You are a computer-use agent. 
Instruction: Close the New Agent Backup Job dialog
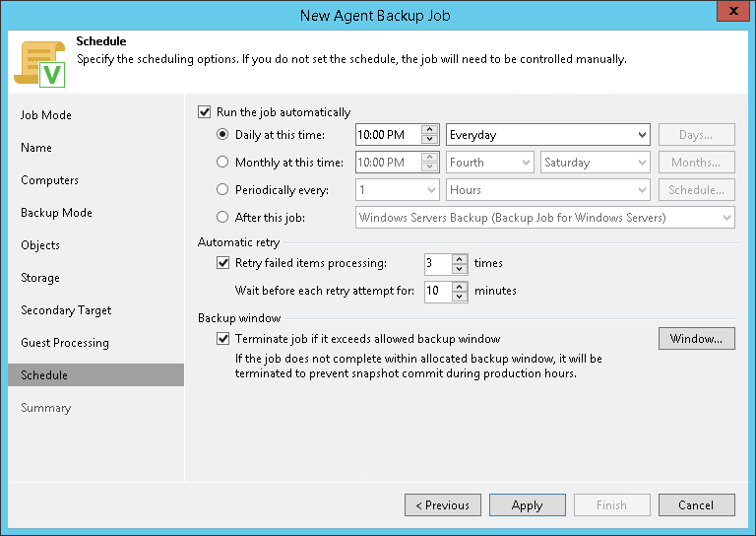(x=732, y=11)
